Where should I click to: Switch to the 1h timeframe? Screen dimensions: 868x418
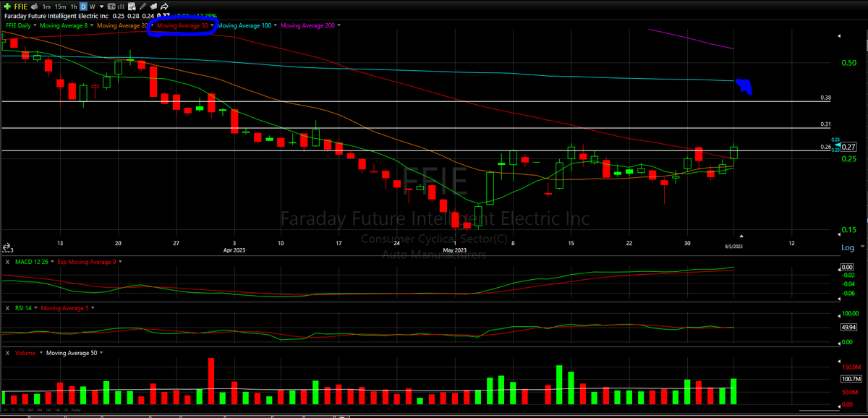point(74,7)
